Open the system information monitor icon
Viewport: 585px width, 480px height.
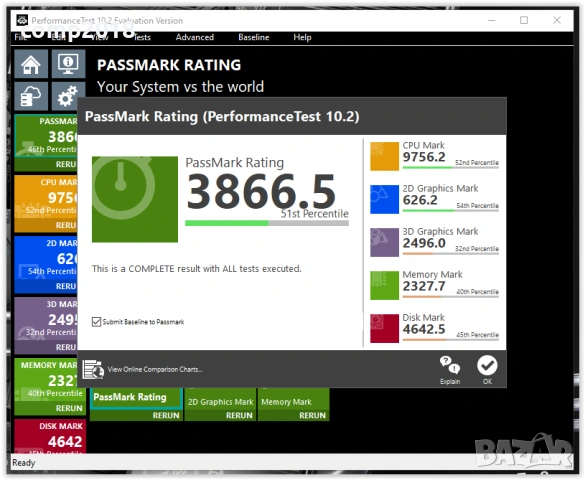pyautogui.click(x=68, y=64)
